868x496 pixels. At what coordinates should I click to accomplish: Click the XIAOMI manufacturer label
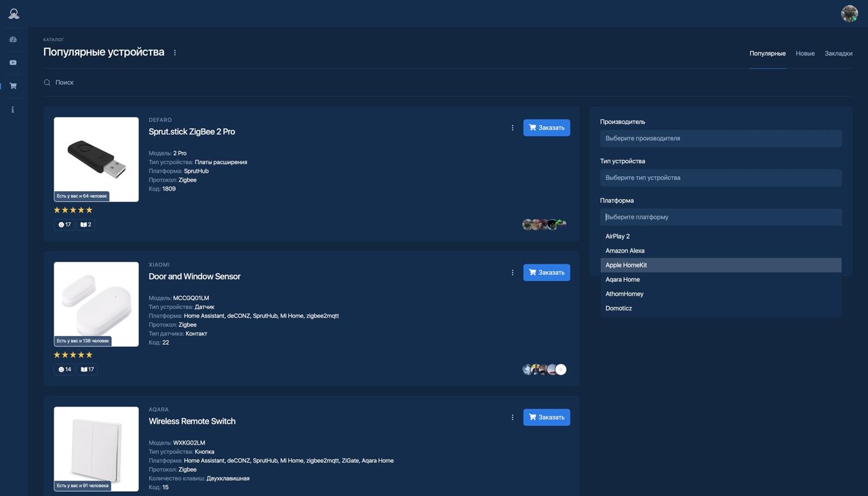click(159, 265)
